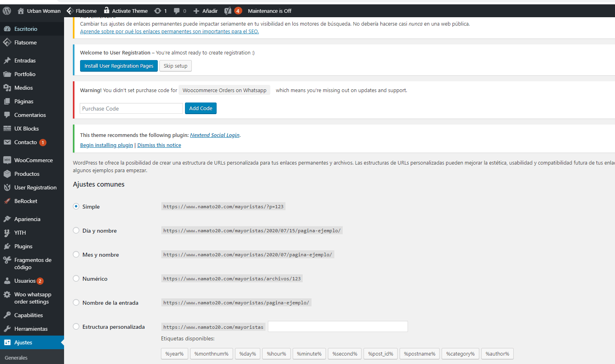Click the %postname% tag button
This screenshot has width=615, height=364.
click(x=420, y=354)
